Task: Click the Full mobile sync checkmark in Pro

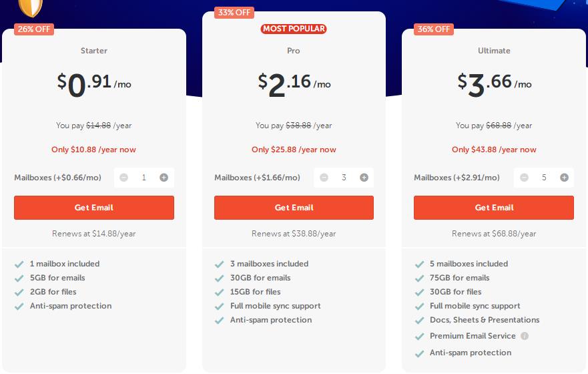Action: pyautogui.click(x=219, y=307)
